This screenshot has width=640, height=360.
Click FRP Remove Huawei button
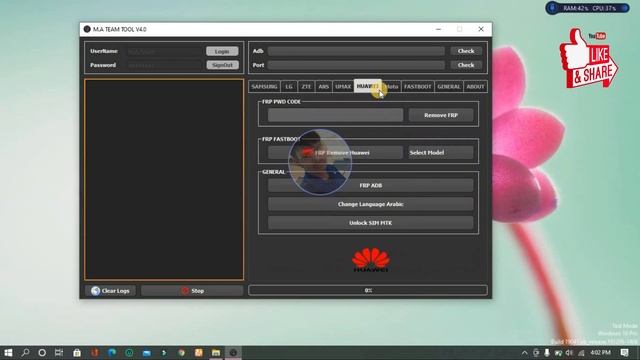(x=336, y=153)
